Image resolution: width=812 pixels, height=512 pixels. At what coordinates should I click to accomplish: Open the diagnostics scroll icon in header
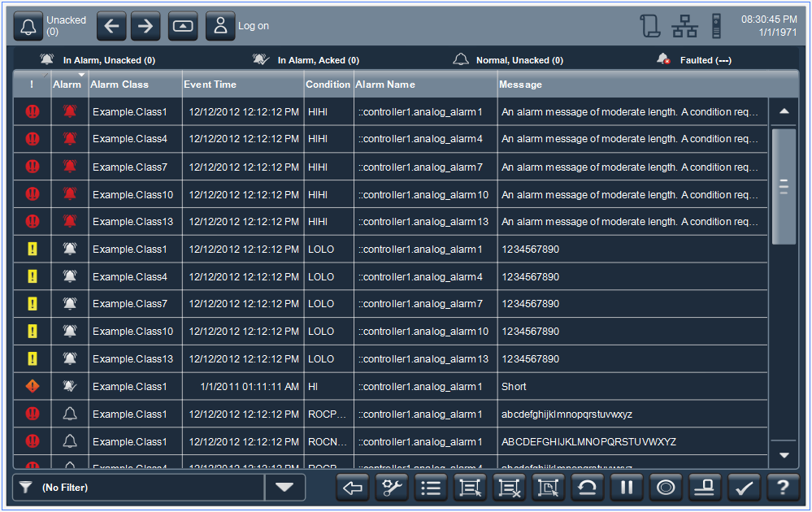click(x=650, y=26)
